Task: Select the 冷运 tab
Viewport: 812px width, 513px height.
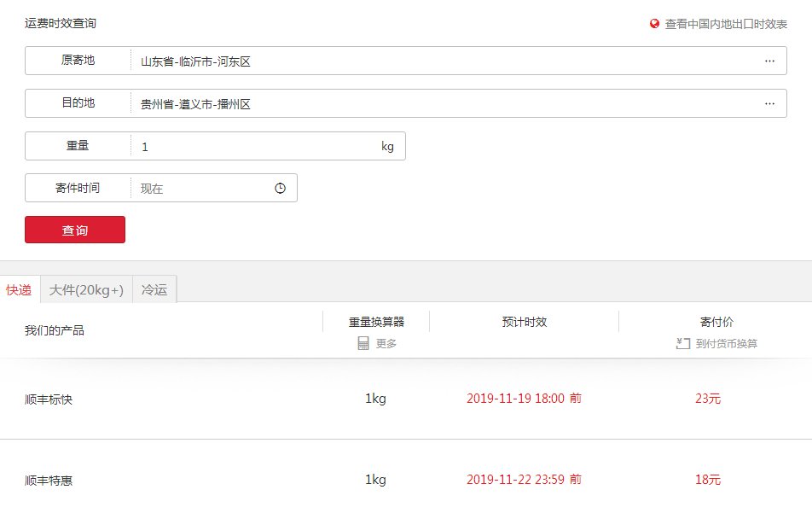Action: (x=154, y=290)
